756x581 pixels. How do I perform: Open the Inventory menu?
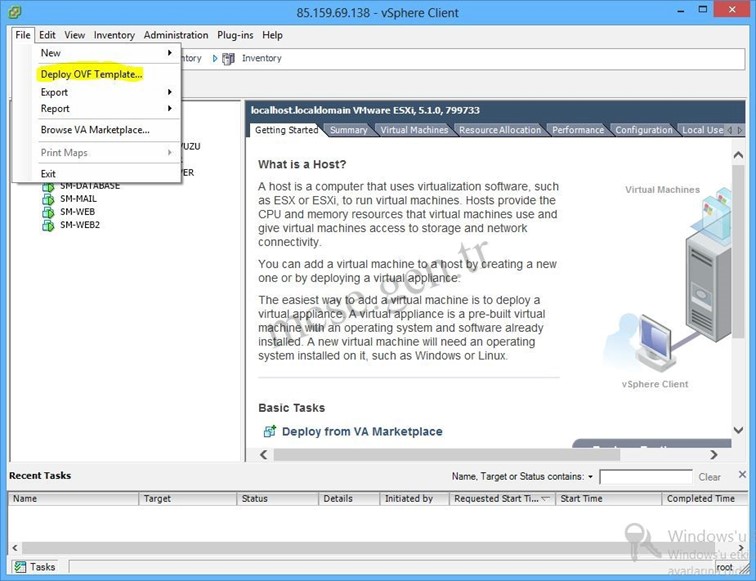point(114,35)
